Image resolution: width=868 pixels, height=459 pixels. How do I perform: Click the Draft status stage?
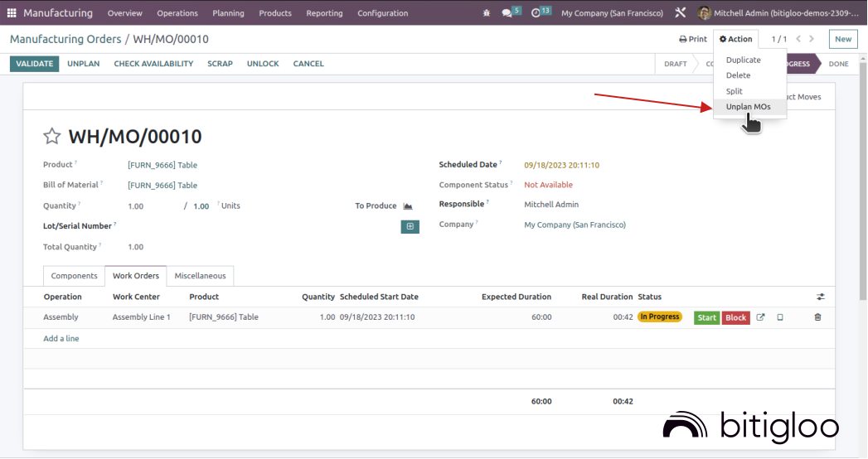[676, 64]
